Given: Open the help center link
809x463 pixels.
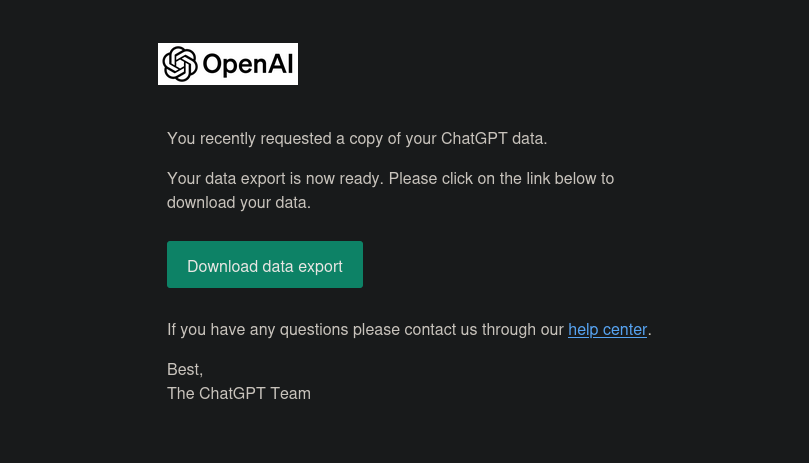Looking at the screenshot, I should pyautogui.click(x=607, y=329).
